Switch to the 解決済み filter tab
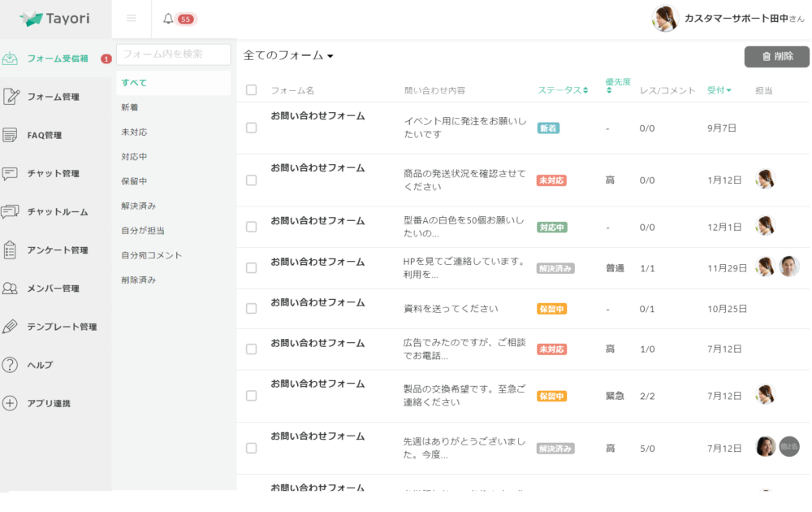This screenshot has width=812, height=512. click(137, 207)
